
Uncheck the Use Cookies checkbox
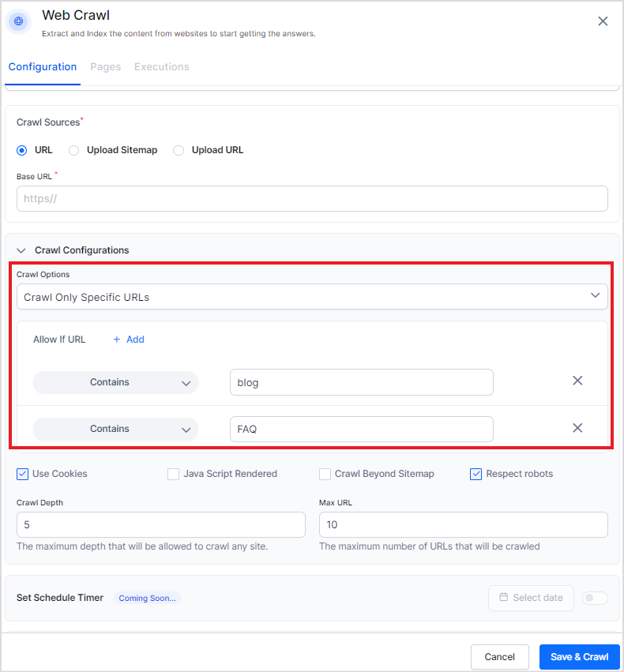pos(22,474)
